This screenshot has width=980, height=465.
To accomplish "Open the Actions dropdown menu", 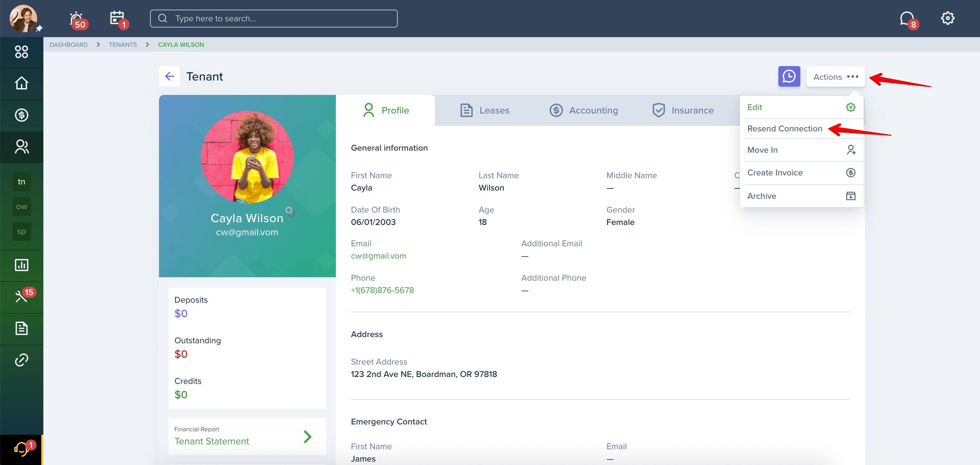I will [x=835, y=76].
